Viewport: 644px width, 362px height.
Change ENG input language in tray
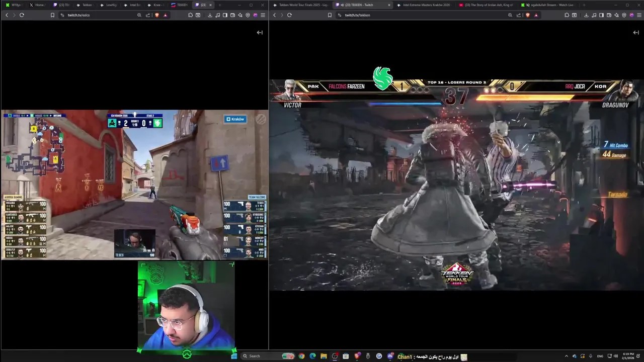tap(600, 356)
